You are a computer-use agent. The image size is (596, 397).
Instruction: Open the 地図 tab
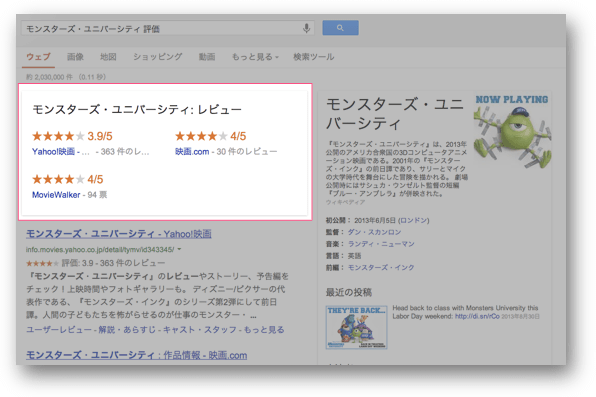tap(108, 57)
